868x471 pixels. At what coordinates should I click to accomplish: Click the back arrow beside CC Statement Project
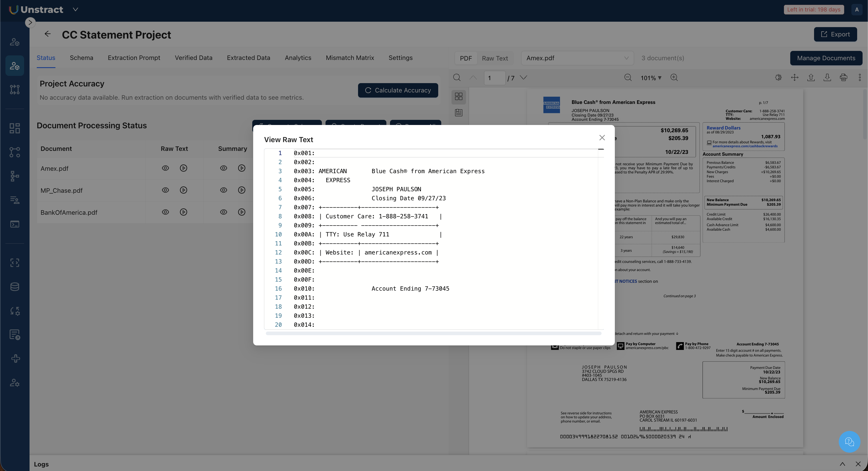48,34
